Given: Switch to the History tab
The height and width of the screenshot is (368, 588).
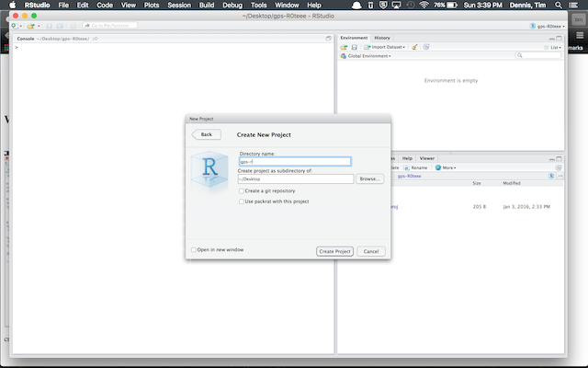Looking at the screenshot, I should coord(382,38).
